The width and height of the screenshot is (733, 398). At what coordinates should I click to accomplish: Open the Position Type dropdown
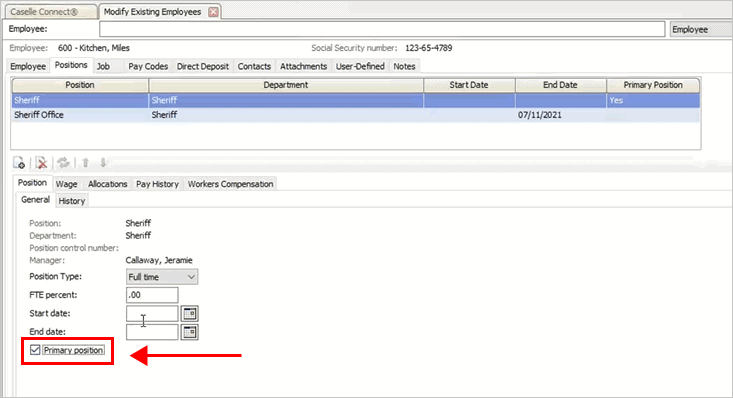[162, 277]
